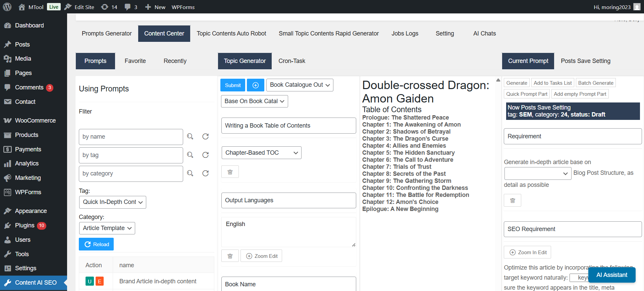Expand the Chapter-Based TOC dropdown

coord(261,153)
